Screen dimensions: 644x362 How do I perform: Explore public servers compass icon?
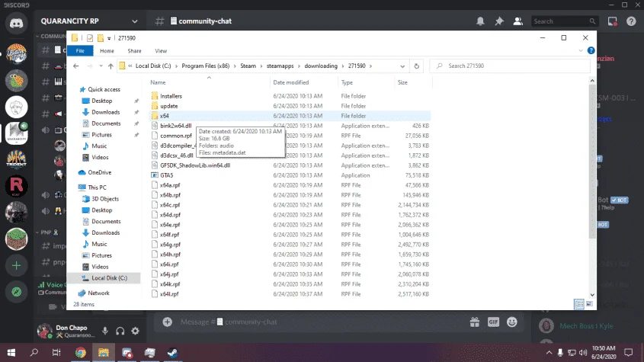[17, 292]
